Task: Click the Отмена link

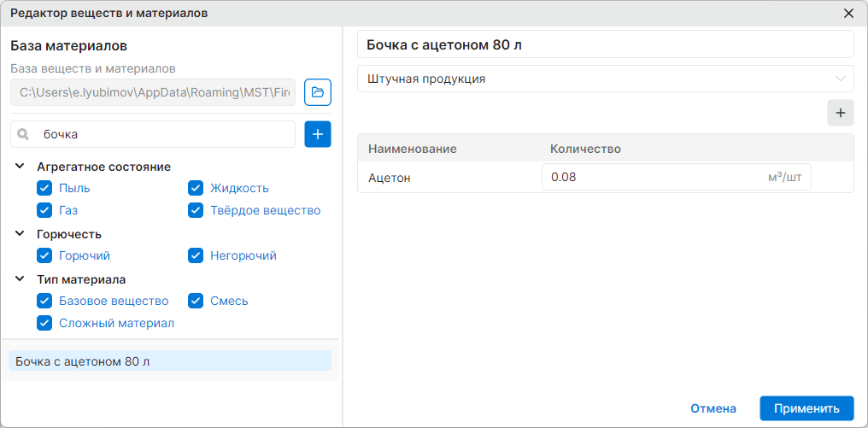Action: click(x=713, y=408)
